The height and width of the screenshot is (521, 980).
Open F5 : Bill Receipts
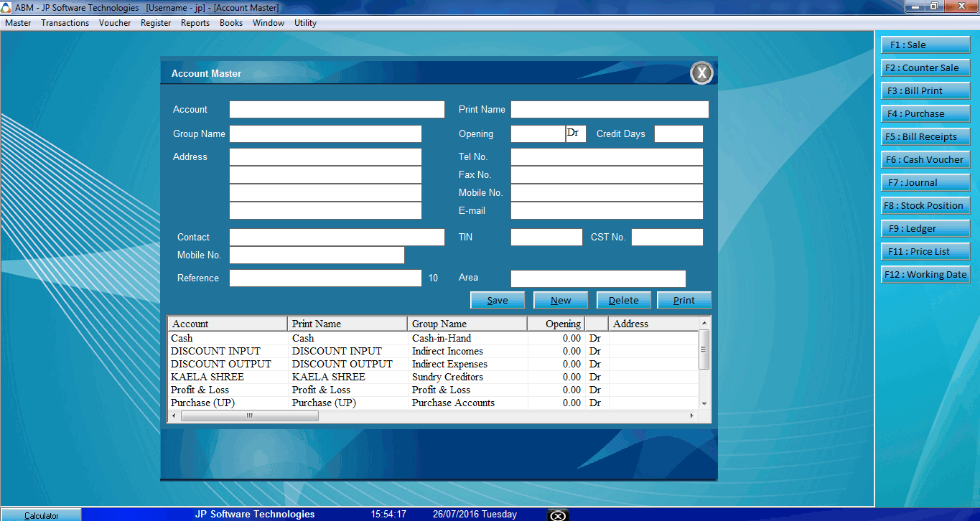pyautogui.click(x=925, y=136)
